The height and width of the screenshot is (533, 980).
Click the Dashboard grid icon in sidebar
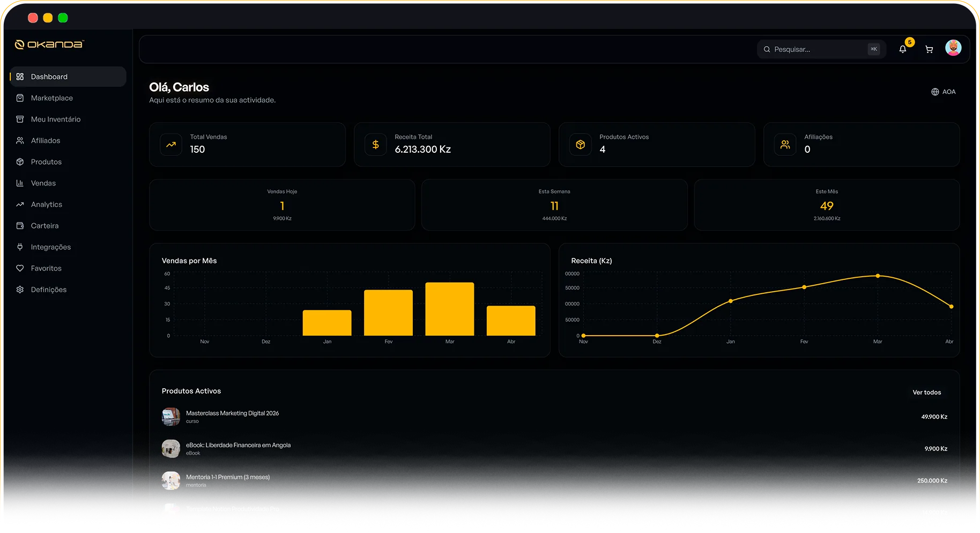[x=20, y=77]
